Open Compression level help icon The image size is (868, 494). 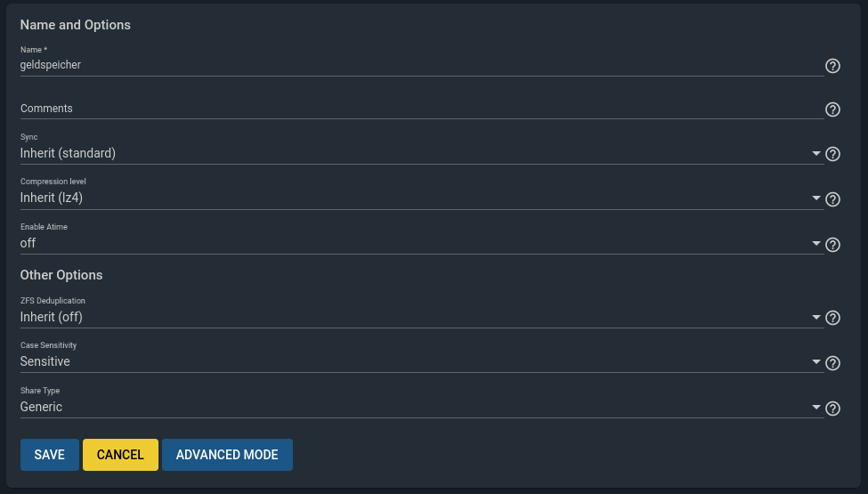point(832,199)
